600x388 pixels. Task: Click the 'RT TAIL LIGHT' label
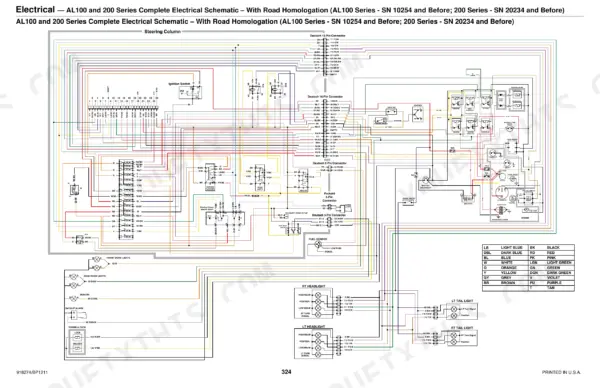[462, 328]
